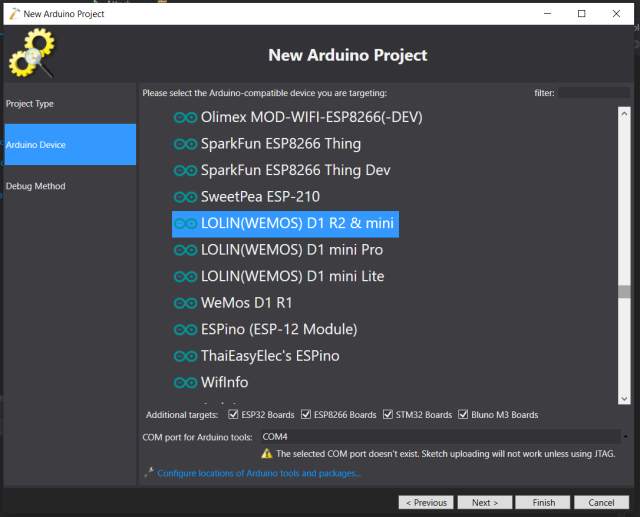Minimize the New Arduino Project window
Screen dimensions: 640x517
pyautogui.click(x=547, y=13)
